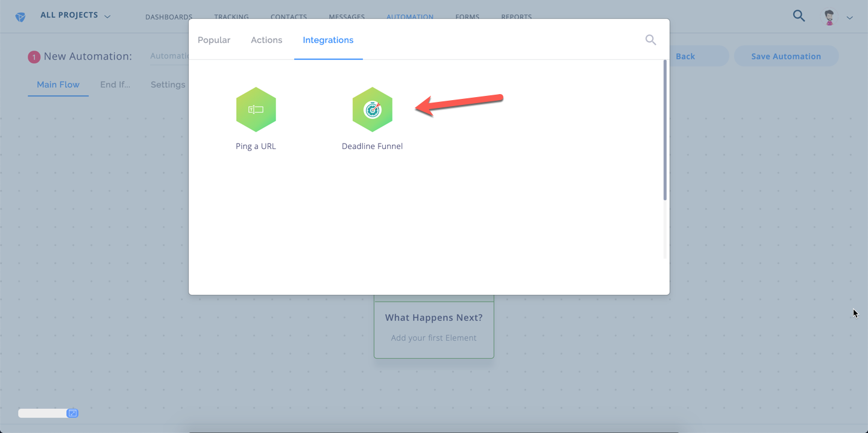This screenshot has width=868, height=433.
Task: Go to the Messages menu
Action: [347, 17]
